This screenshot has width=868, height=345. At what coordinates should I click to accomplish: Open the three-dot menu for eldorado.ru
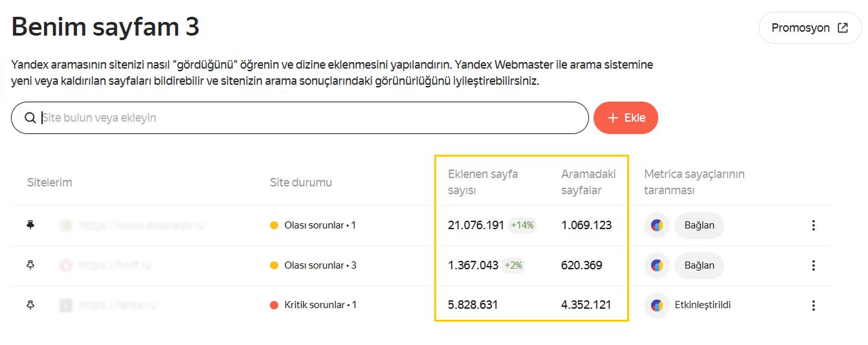point(814,225)
